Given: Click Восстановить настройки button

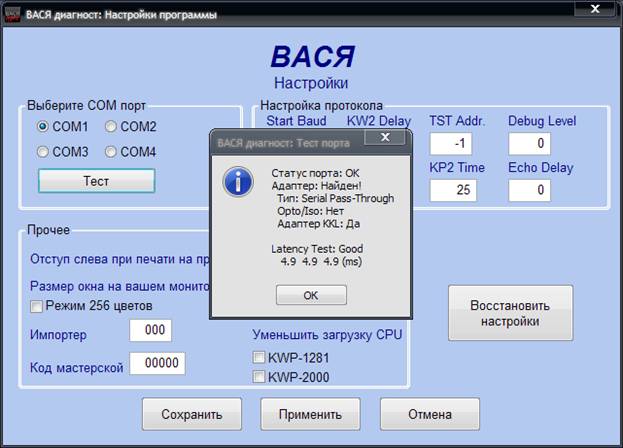Looking at the screenshot, I should click(x=511, y=313).
